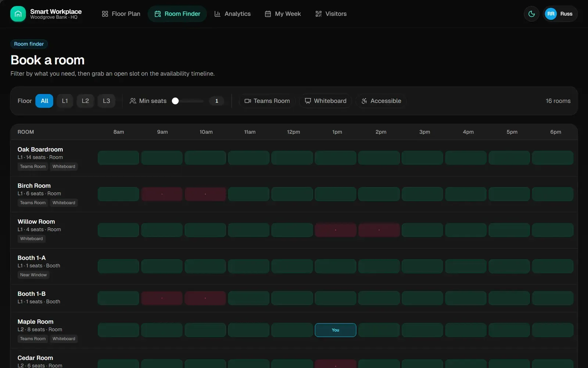Screen dimensions: 588x368
Task: Toggle the Teams Room filter
Action: 267,101
